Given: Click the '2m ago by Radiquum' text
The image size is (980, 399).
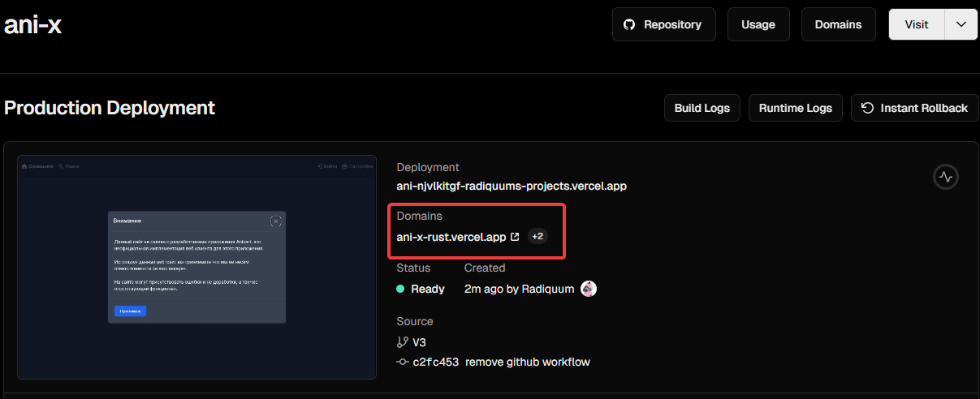Looking at the screenshot, I should 520,289.
